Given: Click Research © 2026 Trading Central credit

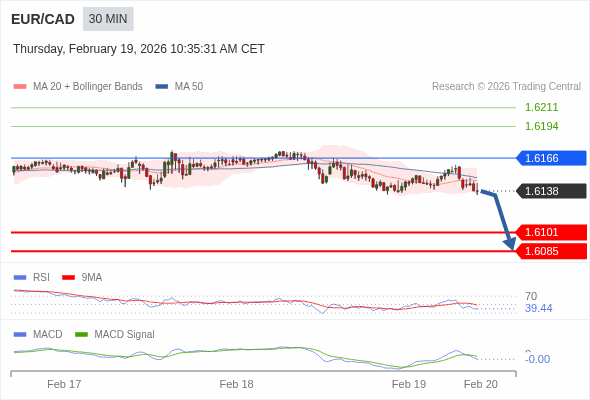Looking at the screenshot, I should point(506,87).
